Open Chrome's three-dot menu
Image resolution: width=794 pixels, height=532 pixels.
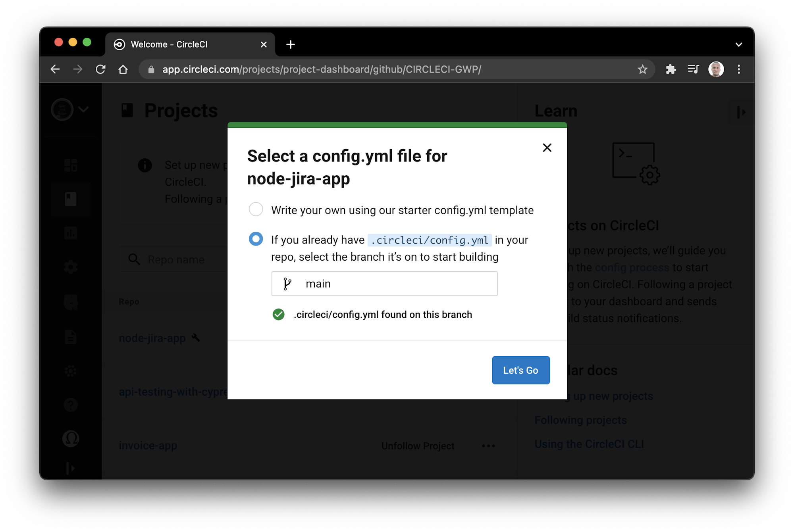(x=739, y=69)
